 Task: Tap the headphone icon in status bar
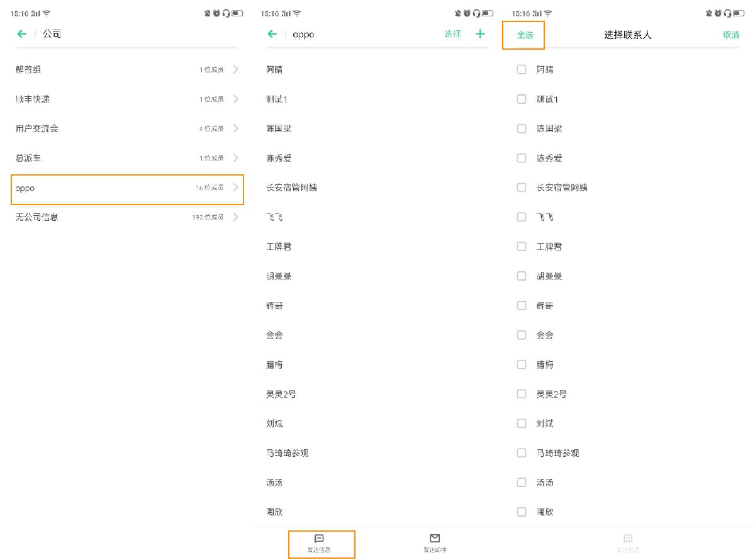226,13
